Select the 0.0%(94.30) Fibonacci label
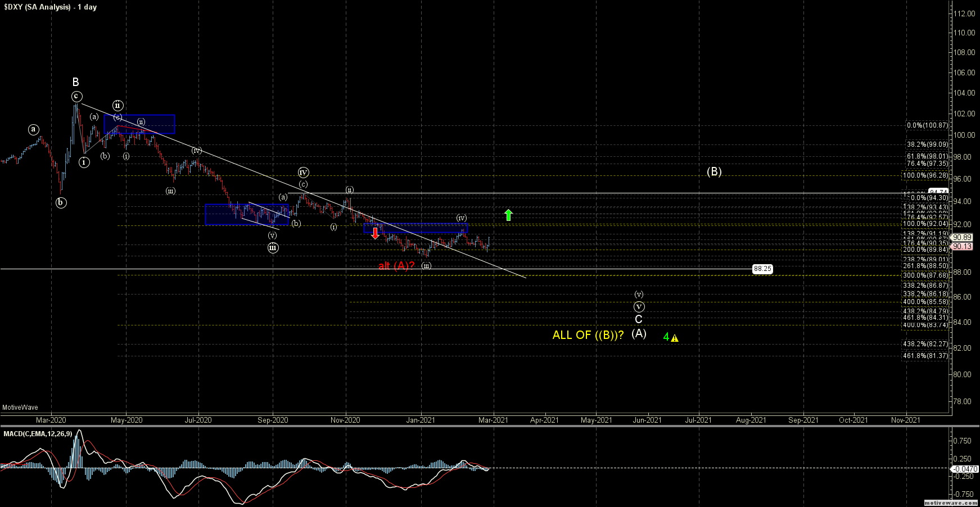Screen dimensions: 980x507 (x=929, y=198)
